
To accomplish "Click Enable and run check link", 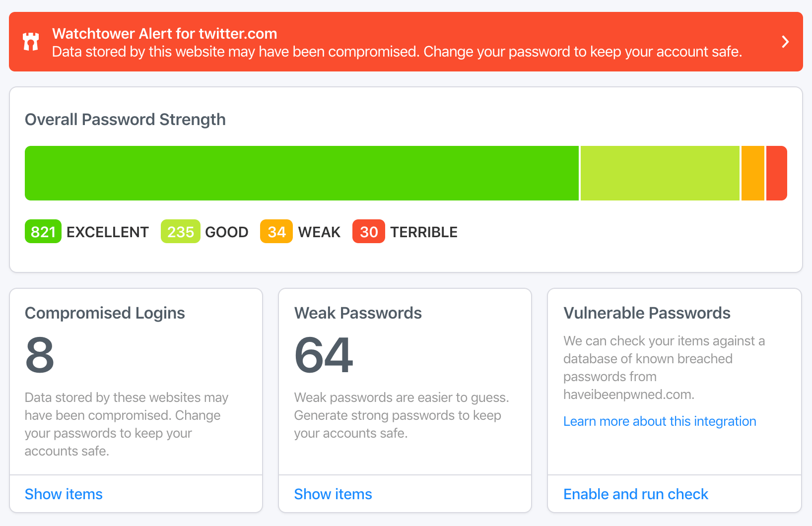I will click(636, 494).
